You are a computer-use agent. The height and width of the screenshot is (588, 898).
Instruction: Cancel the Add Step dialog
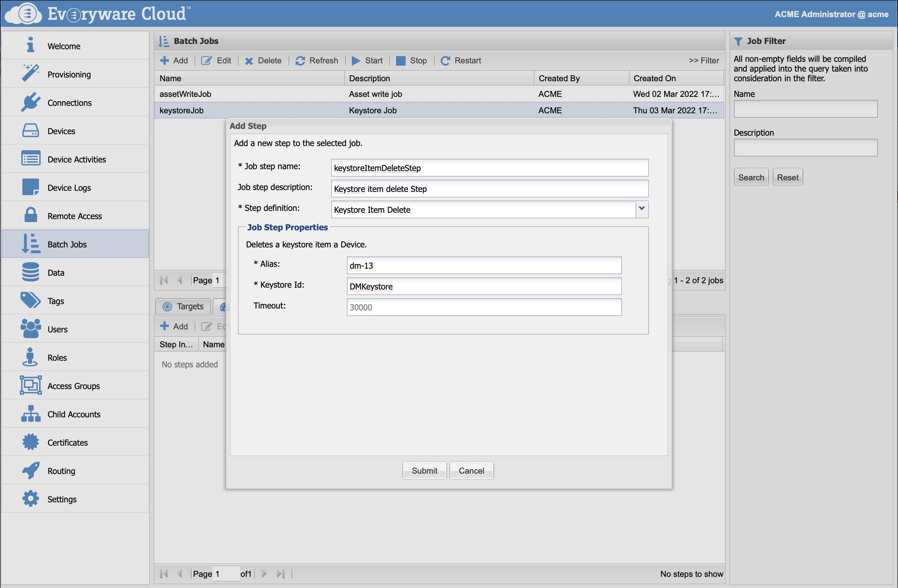point(471,470)
